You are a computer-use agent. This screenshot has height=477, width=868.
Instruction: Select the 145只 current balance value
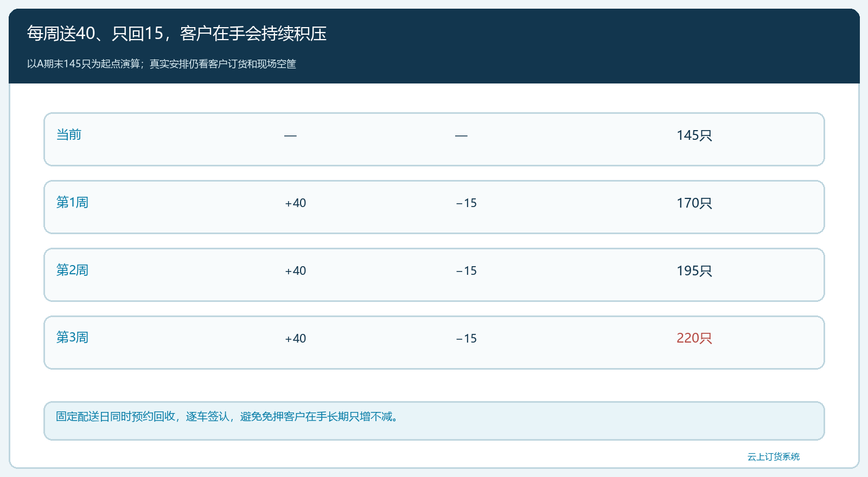click(694, 136)
